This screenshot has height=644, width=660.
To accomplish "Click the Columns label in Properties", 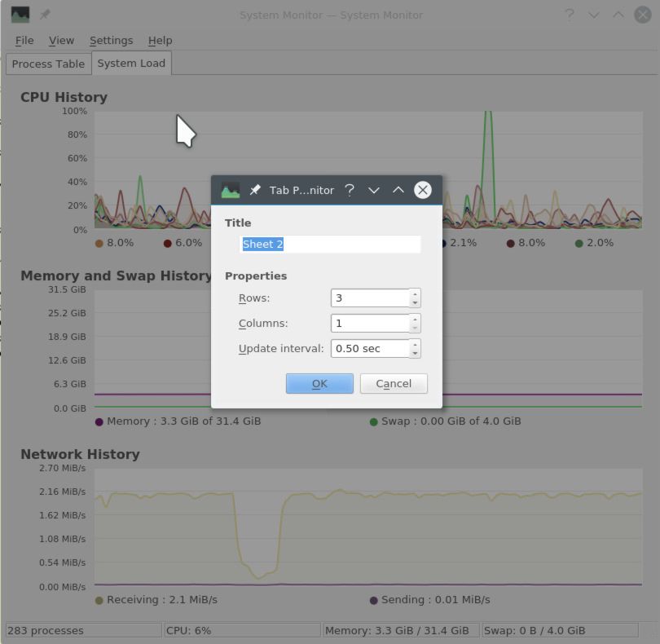I will coord(263,324).
